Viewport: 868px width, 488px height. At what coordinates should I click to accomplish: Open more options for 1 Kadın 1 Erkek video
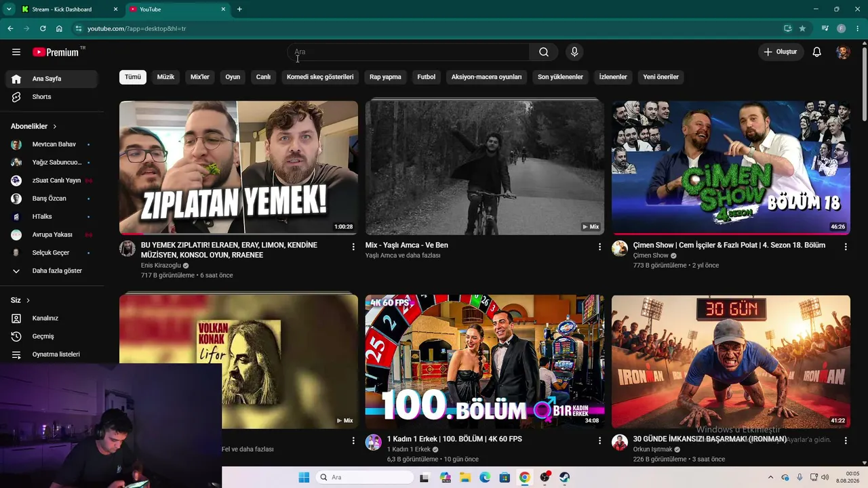coord(599,441)
